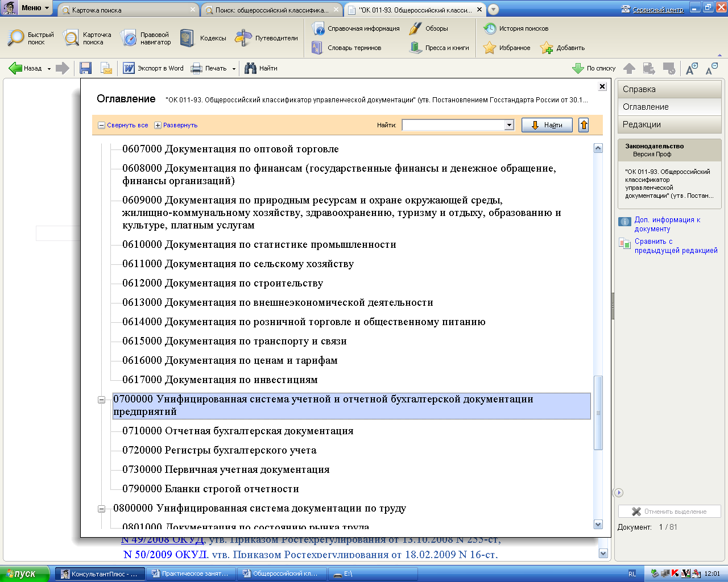Click the Оглавление list scrollbar thumb
The image size is (728, 582).
[598, 413]
